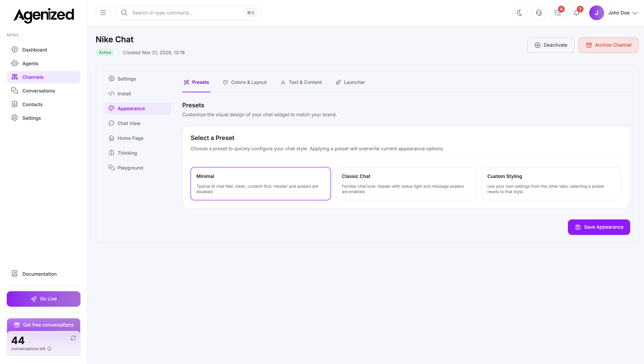Click the ⌘K shortcut badge
The height and width of the screenshot is (364, 644).
click(x=250, y=13)
